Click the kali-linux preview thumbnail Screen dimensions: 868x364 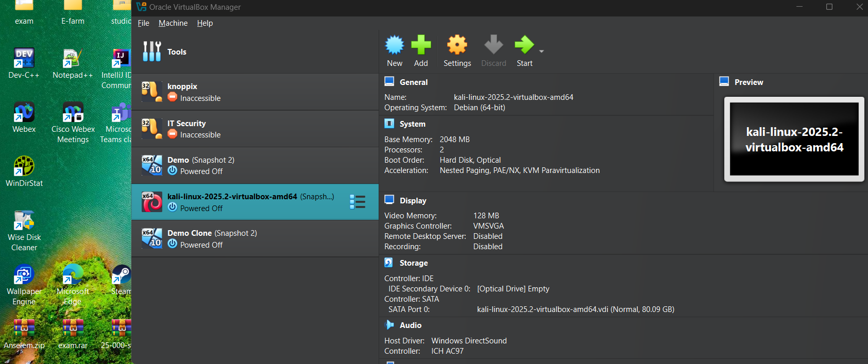point(794,140)
